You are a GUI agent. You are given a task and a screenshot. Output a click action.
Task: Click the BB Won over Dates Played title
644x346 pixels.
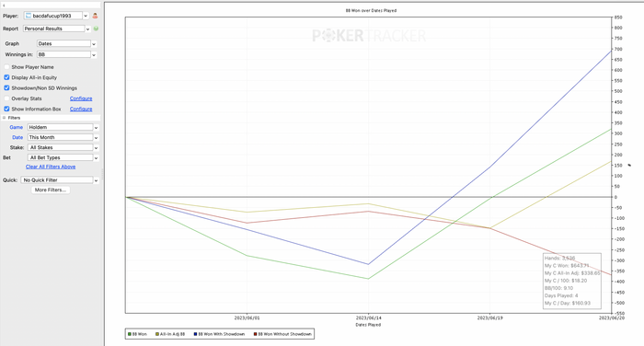[371, 11]
